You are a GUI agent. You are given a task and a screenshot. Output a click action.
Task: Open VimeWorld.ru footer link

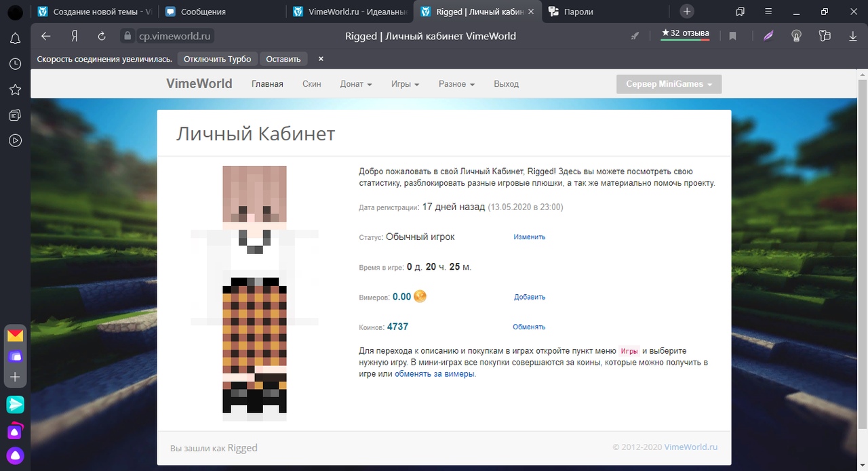[690, 447]
